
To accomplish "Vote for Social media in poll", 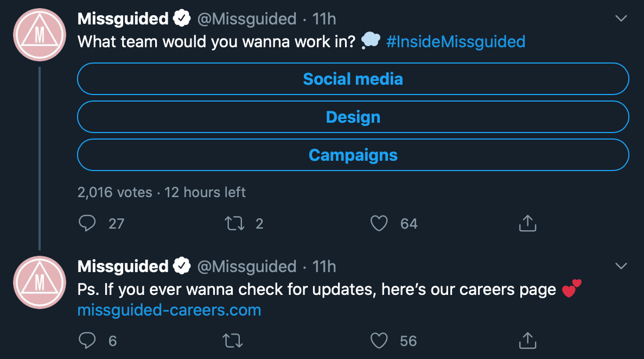I will pyautogui.click(x=353, y=79).
